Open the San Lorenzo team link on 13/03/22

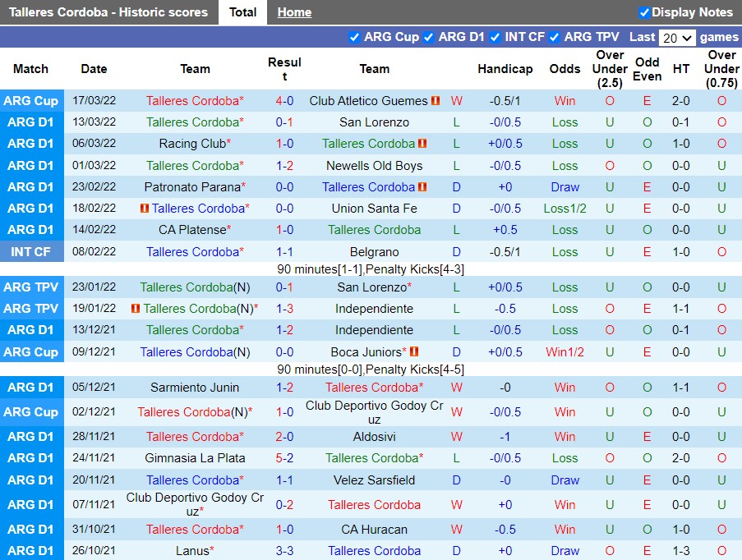click(374, 122)
